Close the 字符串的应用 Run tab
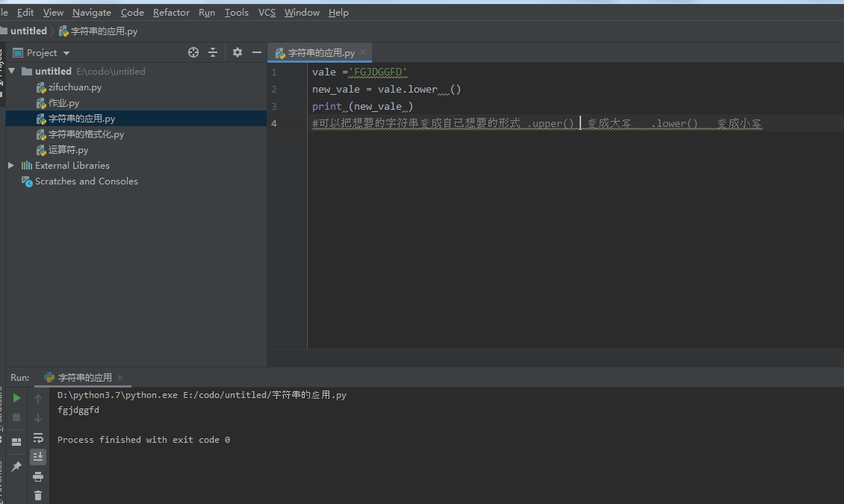Screen dimensions: 844x504 point(120,378)
